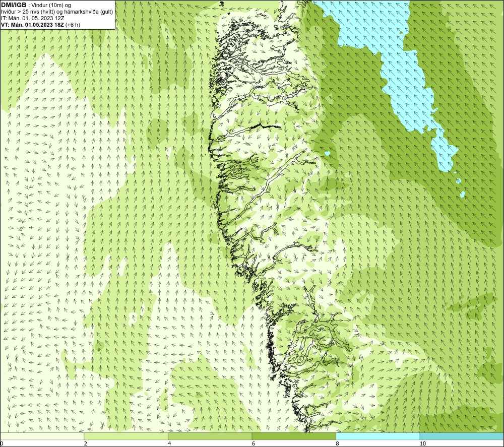Click the 'VT: Mán. 01.05.2023 18Z' valid time
Image resolution: width=504 pixels, height=447 pixels.
tap(32, 25)
